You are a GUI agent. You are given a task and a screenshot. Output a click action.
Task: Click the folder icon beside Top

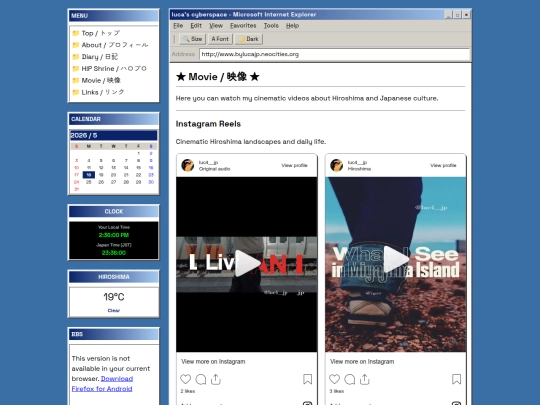coord(76,33)
